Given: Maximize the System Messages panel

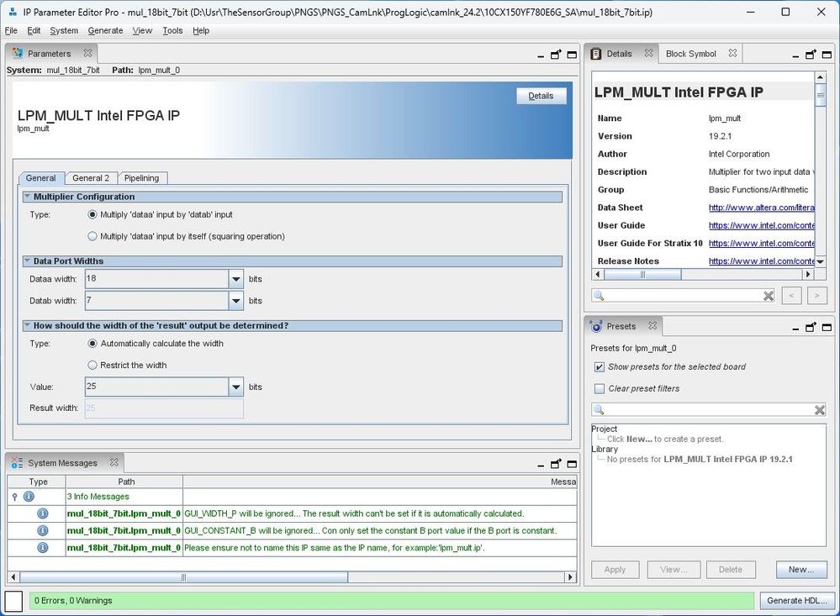Looking at the screenshot, I should pos(572,464).
